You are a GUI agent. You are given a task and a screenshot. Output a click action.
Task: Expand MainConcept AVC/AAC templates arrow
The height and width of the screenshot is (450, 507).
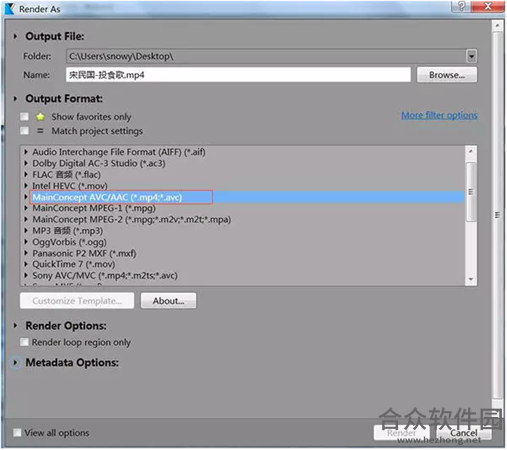(26, 197)
